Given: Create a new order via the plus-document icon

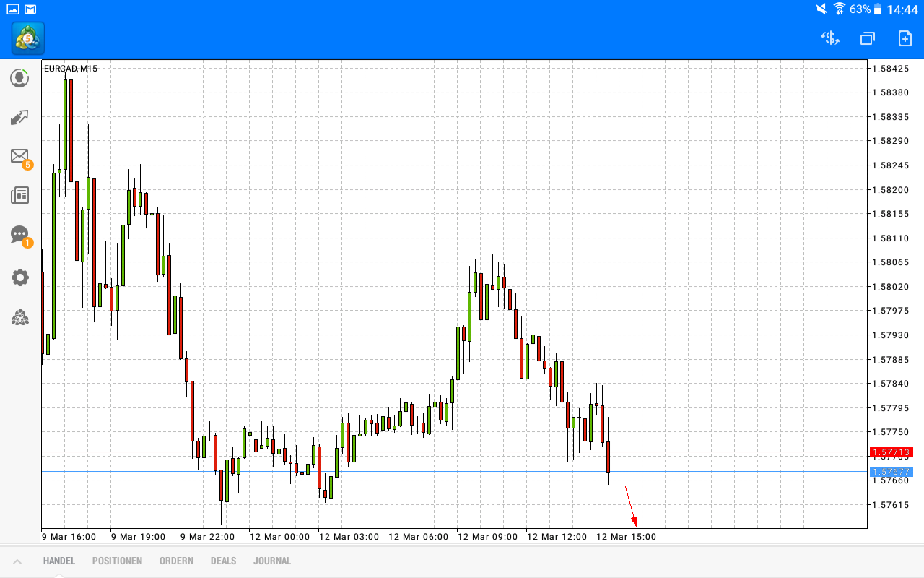Looking at the screenshot, I should click(x=903, y=38).
